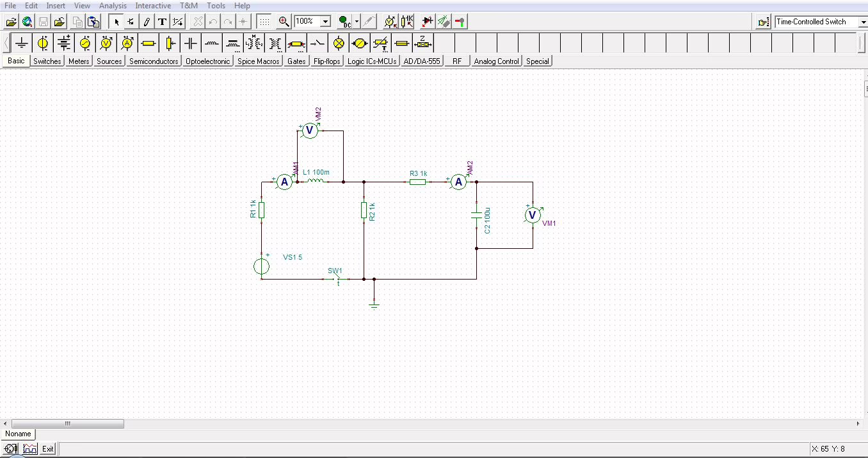Toggle the grid display button
This screenshot has width=868, height=458.
264,22
